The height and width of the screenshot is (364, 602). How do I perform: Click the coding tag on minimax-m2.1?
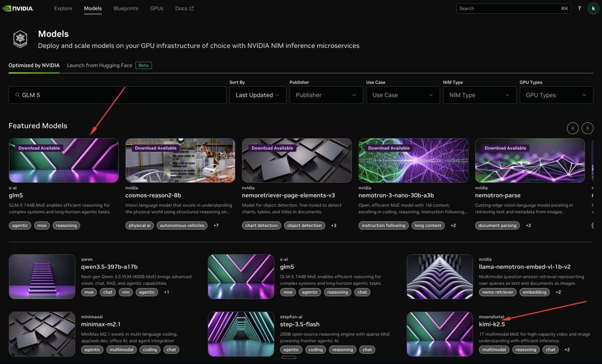point(150,349)
